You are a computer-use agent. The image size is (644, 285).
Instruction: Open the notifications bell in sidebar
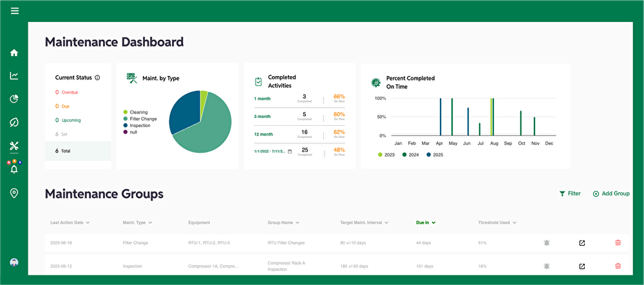[x=14, y=170]
